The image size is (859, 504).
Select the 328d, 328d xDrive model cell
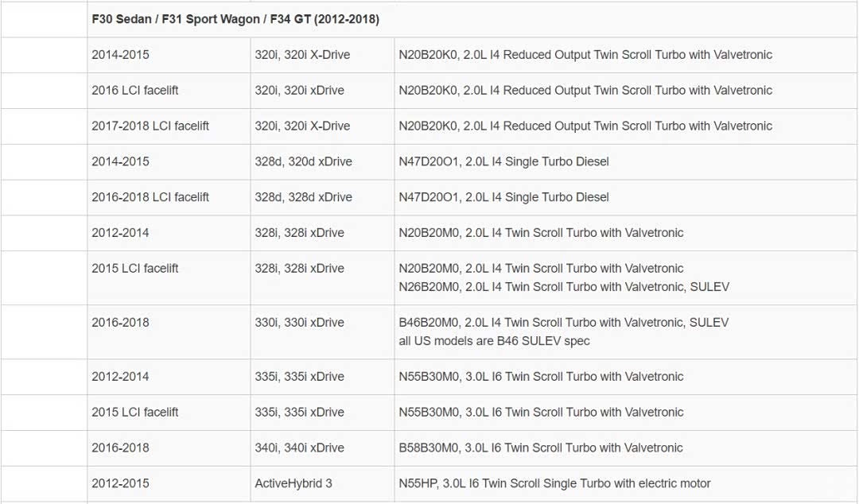pos(303,197)
